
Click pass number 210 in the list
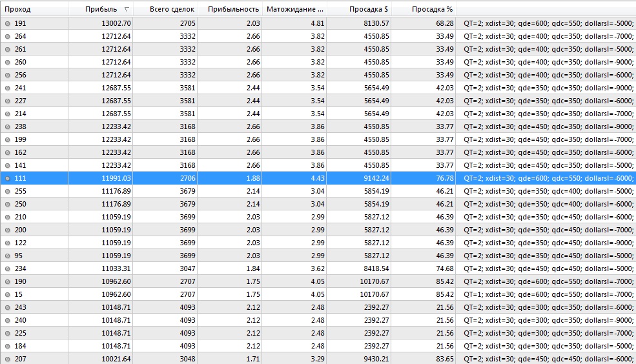click(20, 217)
